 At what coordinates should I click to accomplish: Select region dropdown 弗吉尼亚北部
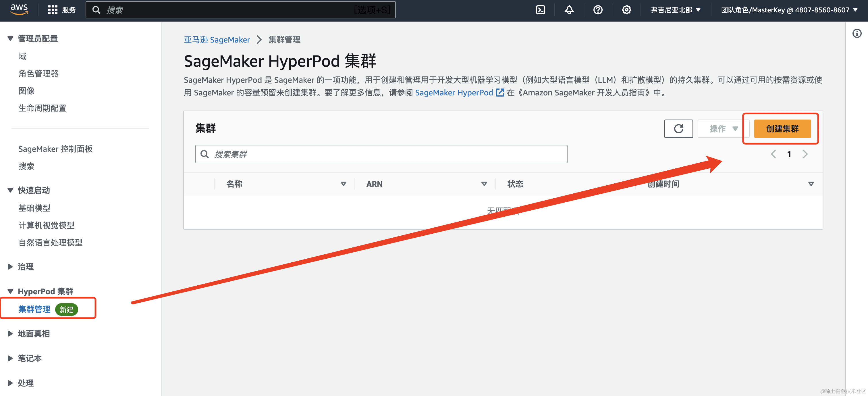(676, 10)
